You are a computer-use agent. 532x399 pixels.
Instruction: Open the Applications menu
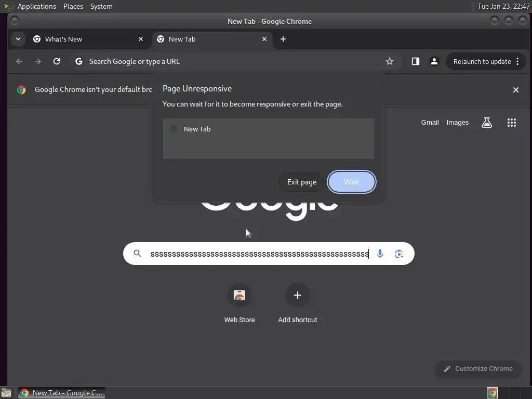click(37, 6)
